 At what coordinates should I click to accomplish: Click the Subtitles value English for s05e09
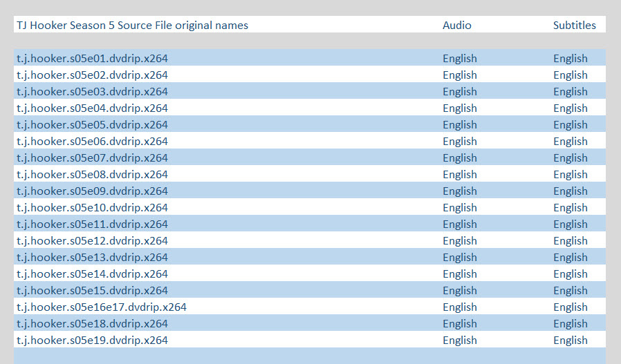tap(571, 192)
